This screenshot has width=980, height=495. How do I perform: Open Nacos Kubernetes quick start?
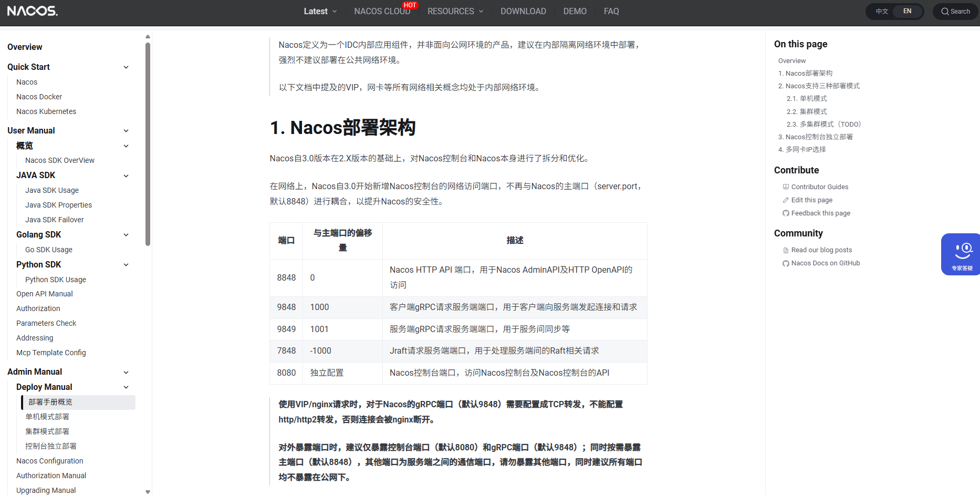coord(46,111)
